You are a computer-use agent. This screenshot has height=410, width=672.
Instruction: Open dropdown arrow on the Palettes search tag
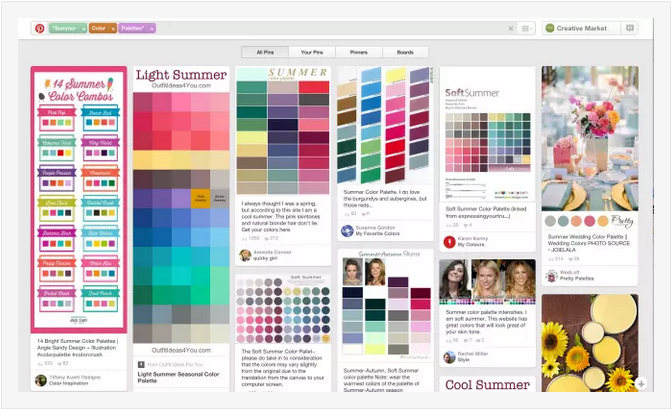click(x=152, y=29)
